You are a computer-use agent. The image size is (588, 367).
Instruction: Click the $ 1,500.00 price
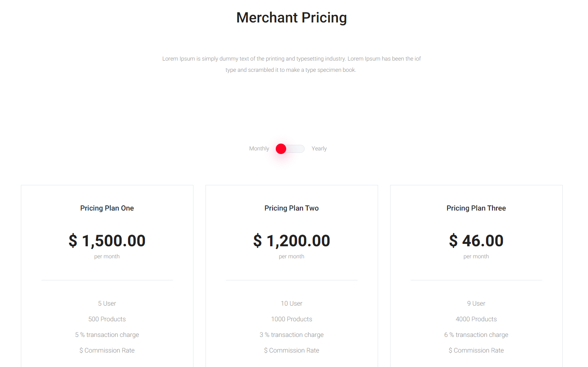point(107,241)
